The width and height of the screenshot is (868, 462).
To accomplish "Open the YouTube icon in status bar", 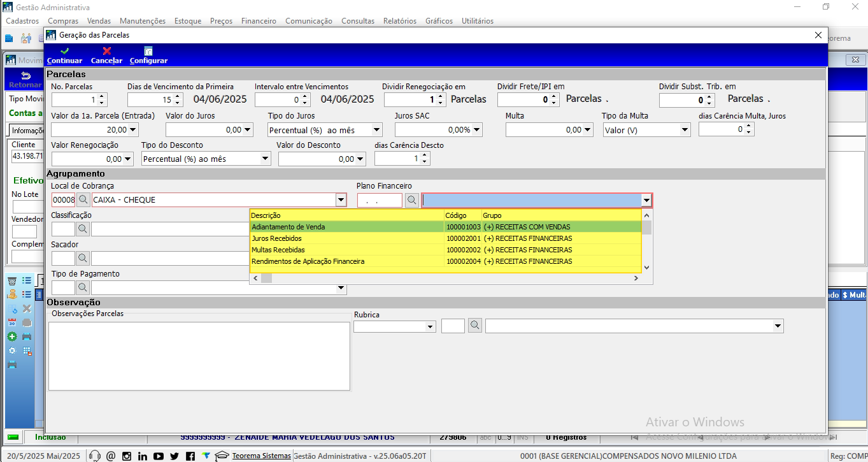I will 158,456.
